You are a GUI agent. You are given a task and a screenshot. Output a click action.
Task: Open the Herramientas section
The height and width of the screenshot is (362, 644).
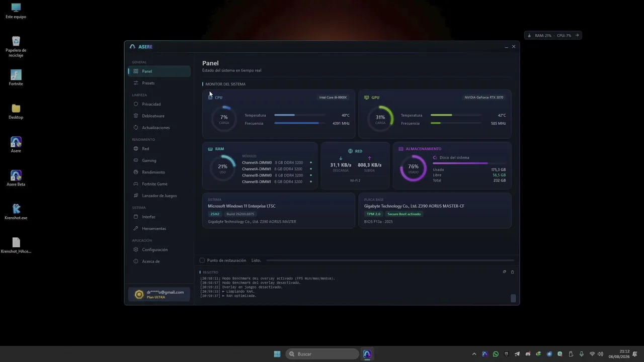click(159, 228)
